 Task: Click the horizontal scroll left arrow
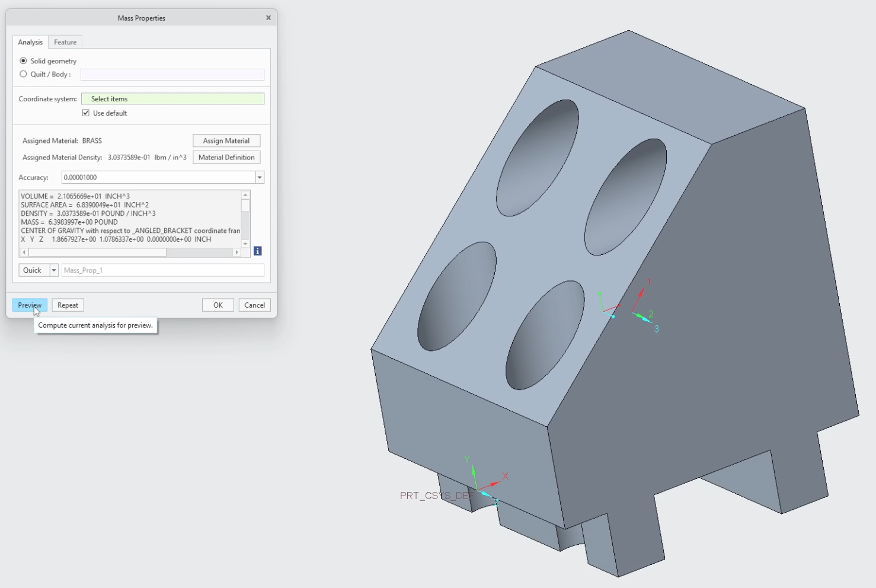click(24, 252)
